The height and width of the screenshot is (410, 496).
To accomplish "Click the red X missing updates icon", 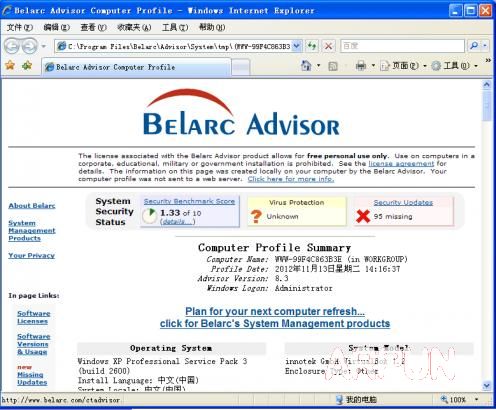I will [x=363, y=216].
